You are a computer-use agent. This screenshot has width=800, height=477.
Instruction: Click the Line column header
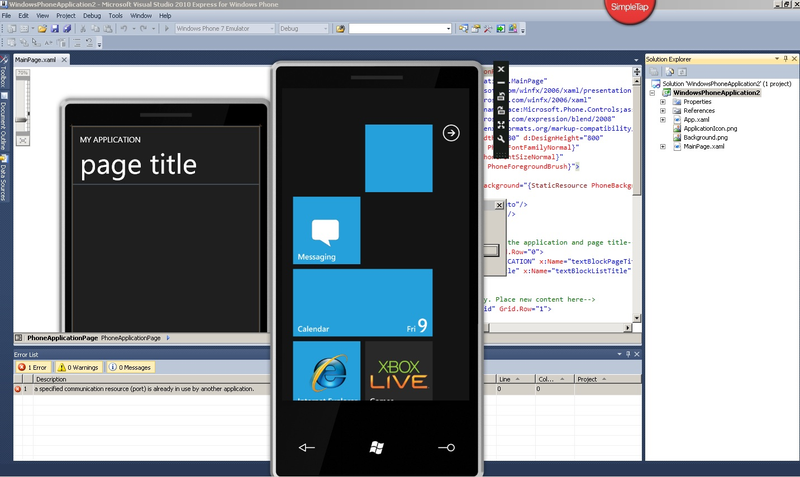point(515,379)
